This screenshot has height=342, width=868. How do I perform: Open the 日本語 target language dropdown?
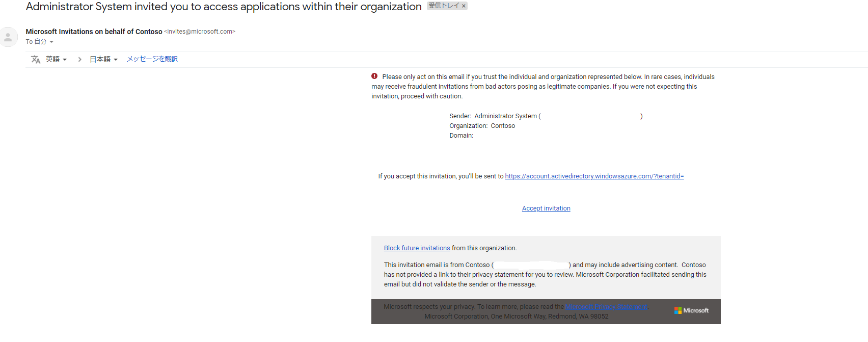(x=103, y=59)
